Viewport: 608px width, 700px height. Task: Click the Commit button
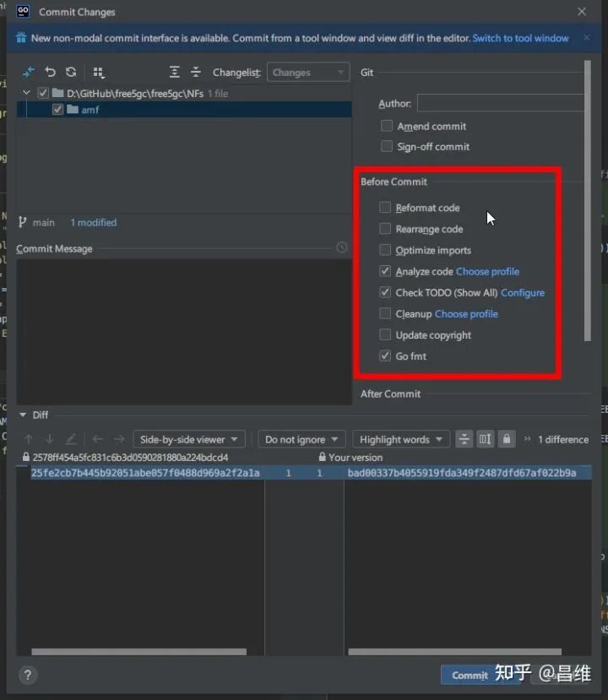[469, 675]
